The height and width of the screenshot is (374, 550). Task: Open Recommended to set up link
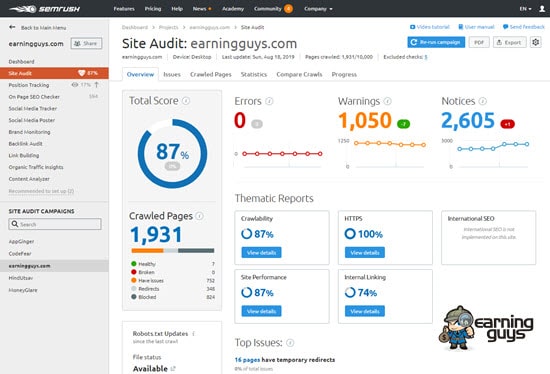41,191
